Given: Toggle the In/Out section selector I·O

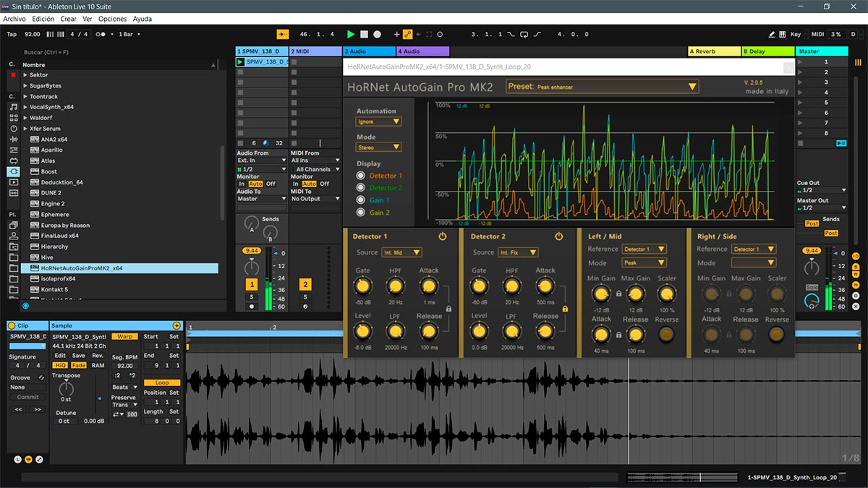Looking at the screenshot, I should point(856,257).
